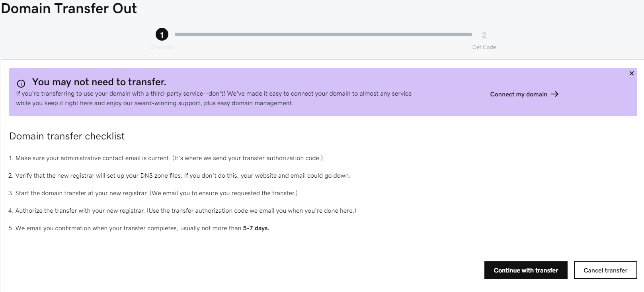Viewport: 644px width, 292px height.
Task: Click the bold '5-7 days.' text
Action: pos(256,228)
